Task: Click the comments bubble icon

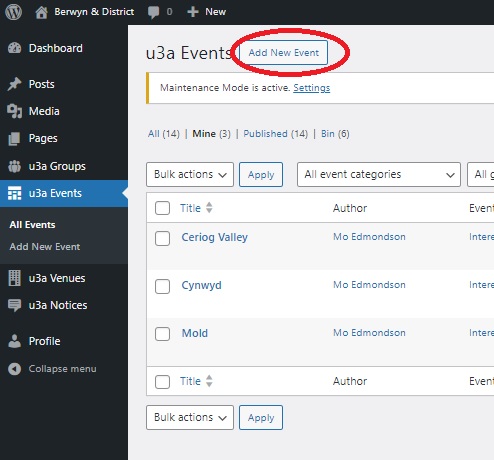Action: pos(153,12)
